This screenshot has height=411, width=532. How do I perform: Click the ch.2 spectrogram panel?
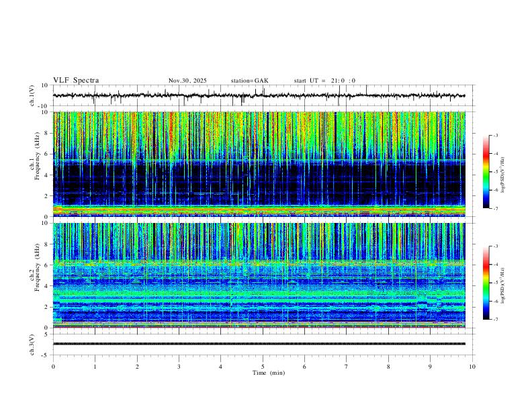tap(259, 275)
